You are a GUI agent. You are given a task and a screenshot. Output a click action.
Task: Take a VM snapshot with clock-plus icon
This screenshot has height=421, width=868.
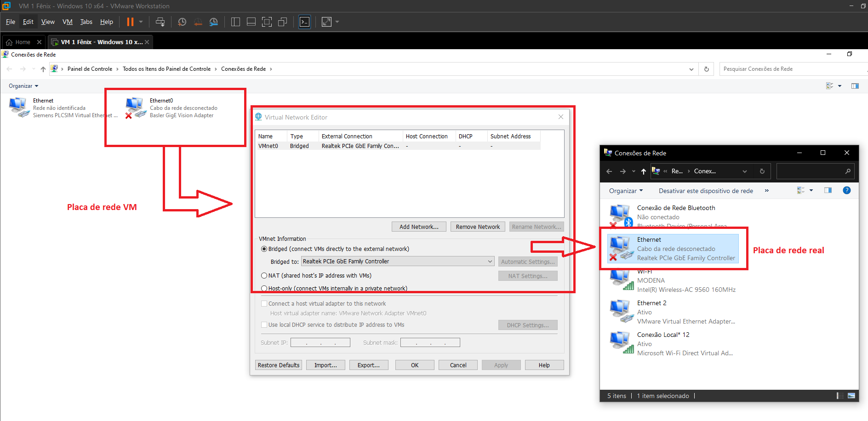[182, 22]
